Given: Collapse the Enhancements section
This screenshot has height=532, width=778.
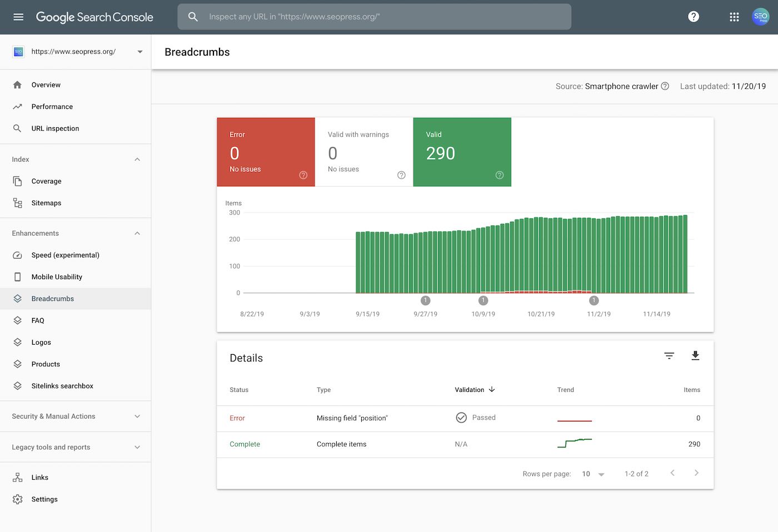Looking at the screenshot, I should point(137,233).
